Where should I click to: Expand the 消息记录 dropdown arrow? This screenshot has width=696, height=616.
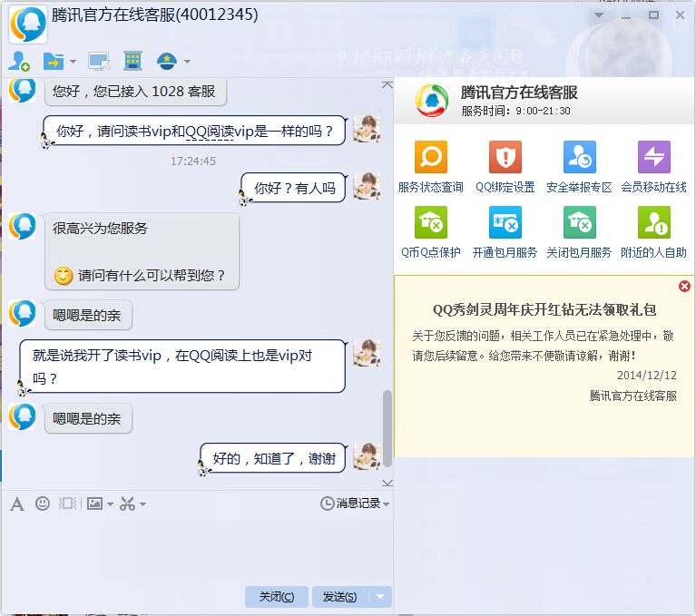pyautogui.click(x=387, y=504)
